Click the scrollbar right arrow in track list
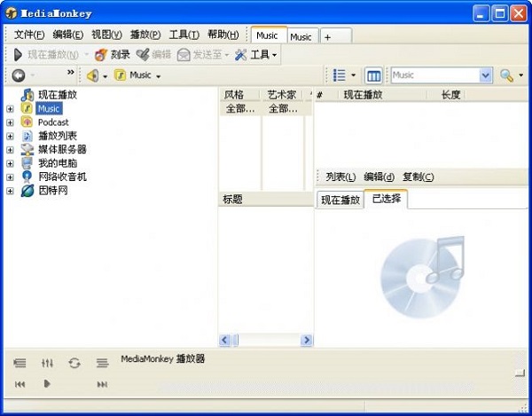Image resolution: width=532 pixels, height=416 pixels. click(307, 340)
